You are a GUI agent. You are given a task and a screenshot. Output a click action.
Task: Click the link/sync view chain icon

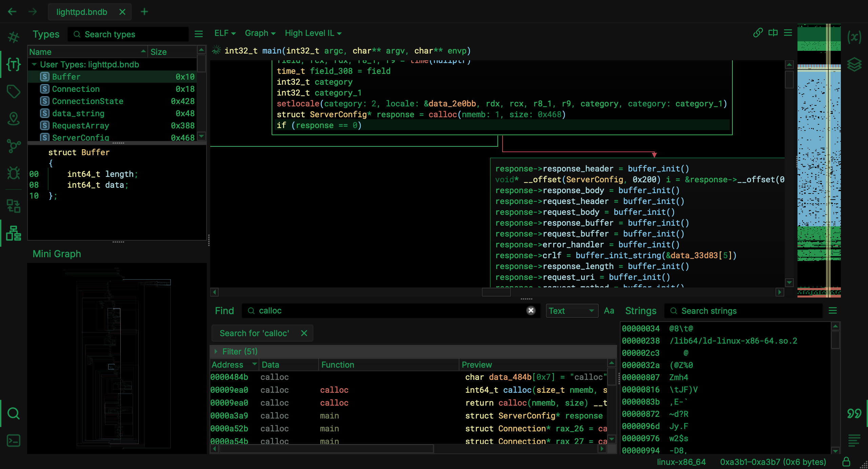coord(758,33)
